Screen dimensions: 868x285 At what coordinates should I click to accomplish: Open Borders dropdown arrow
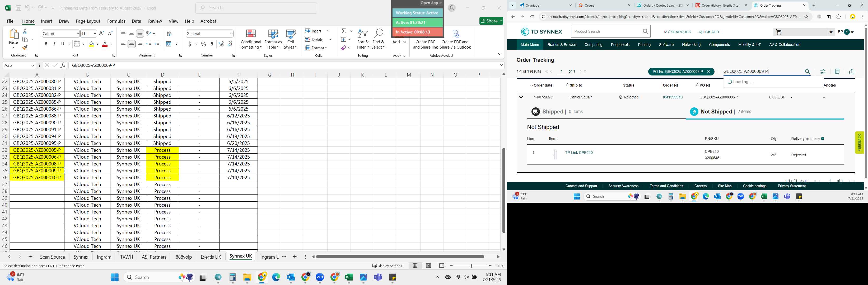(x=83, y=44)
